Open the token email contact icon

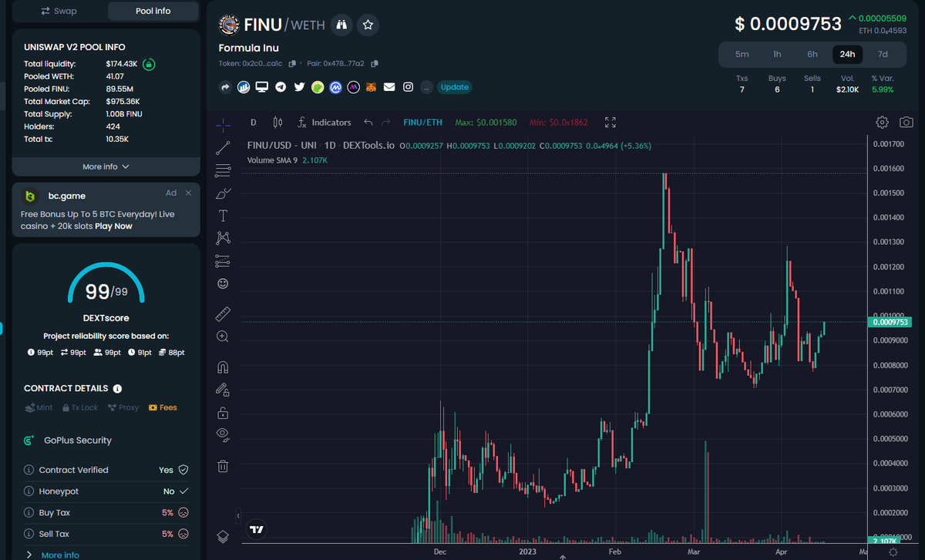[x=390, y=87]
